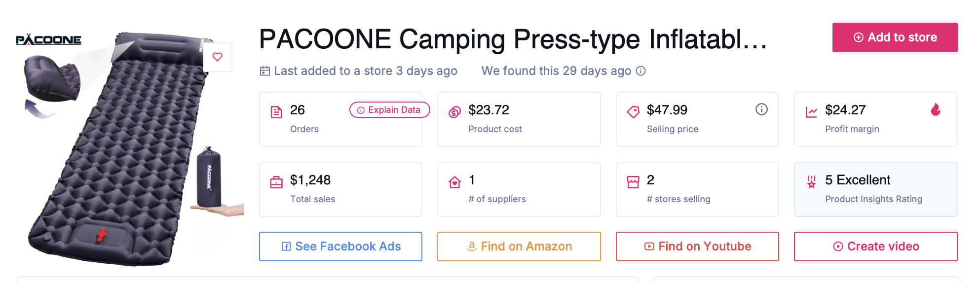980x282 pixels.
Task: Click the suppliers house icon
Action: [454, 182]
